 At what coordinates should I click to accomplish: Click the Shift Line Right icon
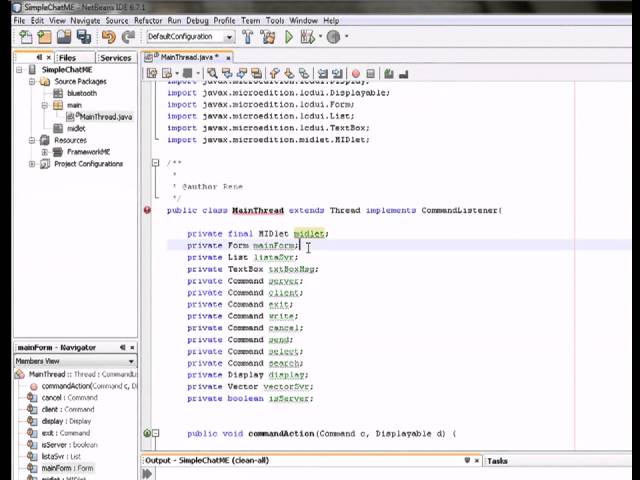point(337,73)
